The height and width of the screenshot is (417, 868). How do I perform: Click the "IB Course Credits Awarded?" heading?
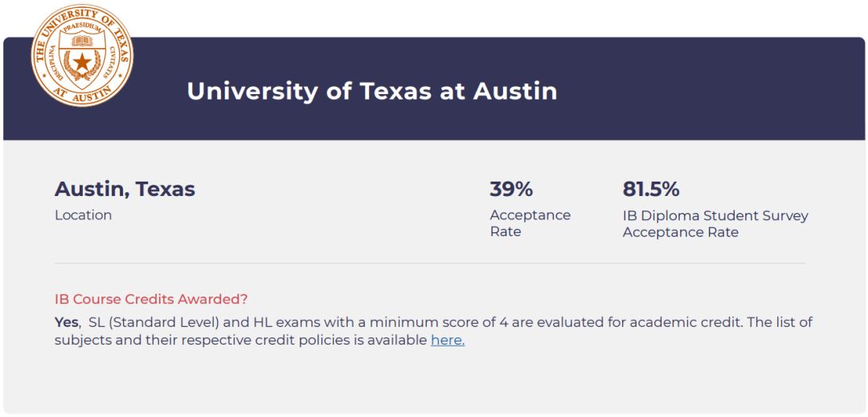151,299
